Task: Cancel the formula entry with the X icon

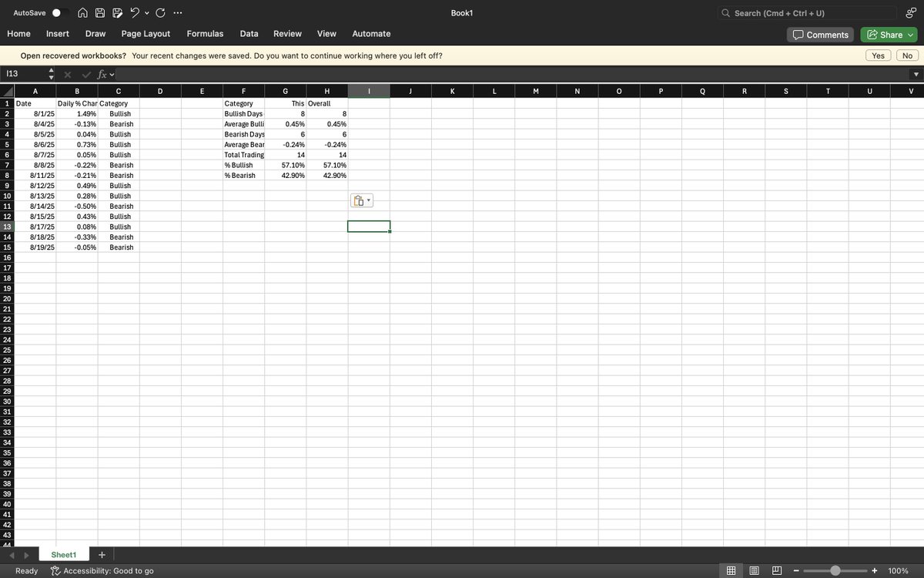Action: [68, 74]
